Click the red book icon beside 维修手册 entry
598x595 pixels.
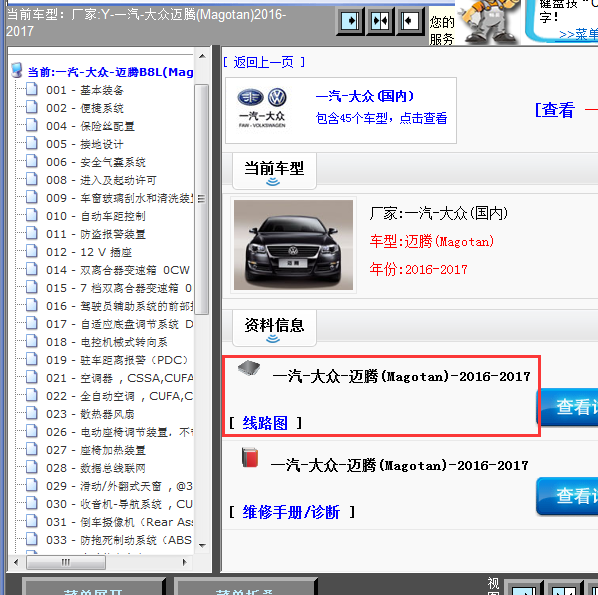pyautogui.click(x=250, y=457)
